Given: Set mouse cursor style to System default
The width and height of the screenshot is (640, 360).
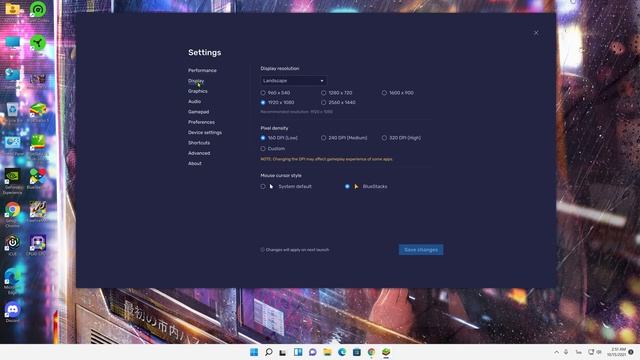Looking at the screenshot, I should [286, 187].
